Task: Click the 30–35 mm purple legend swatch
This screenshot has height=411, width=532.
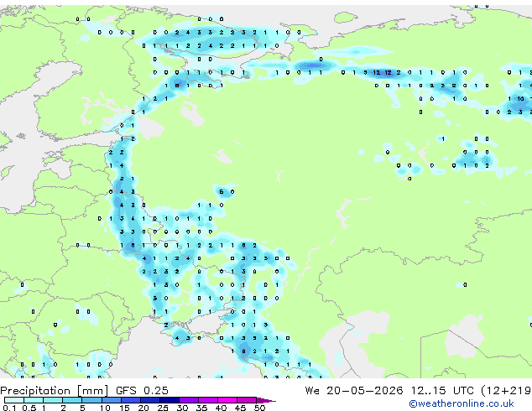Action: [x=188, y=400]
